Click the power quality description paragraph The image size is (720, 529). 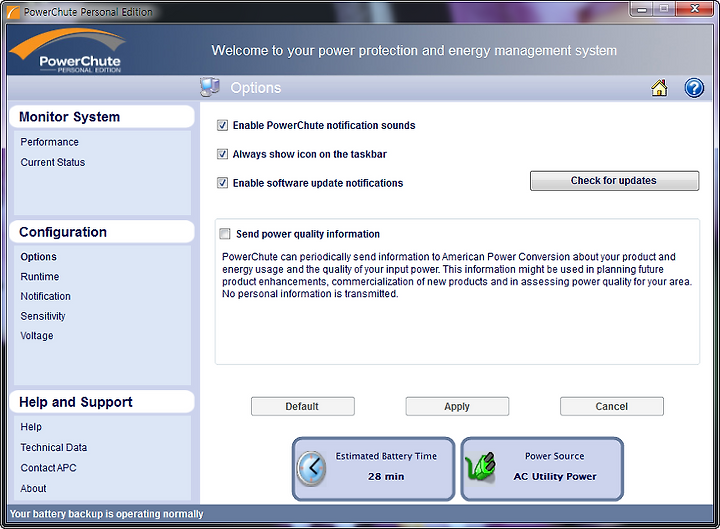456,276
